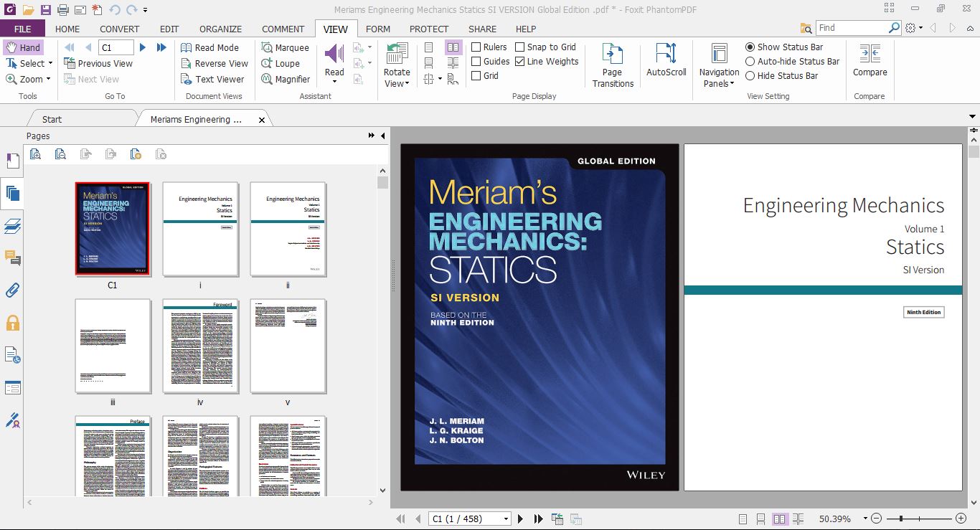Close the Meriams Engineering document tab

[x=261, y=120]
